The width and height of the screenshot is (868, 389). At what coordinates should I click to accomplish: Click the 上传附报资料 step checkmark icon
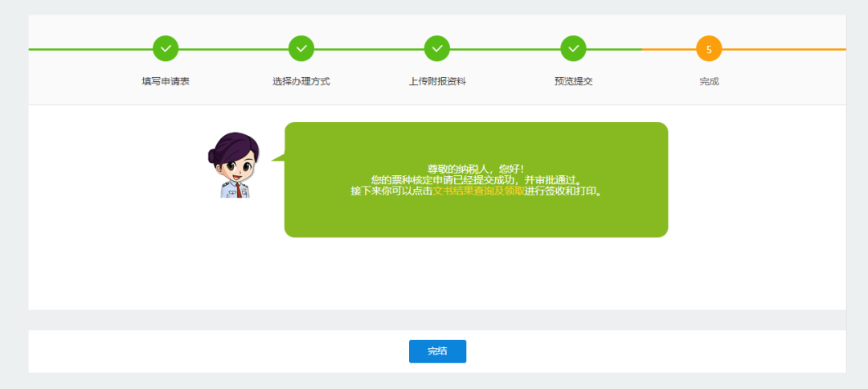point(437,49)
